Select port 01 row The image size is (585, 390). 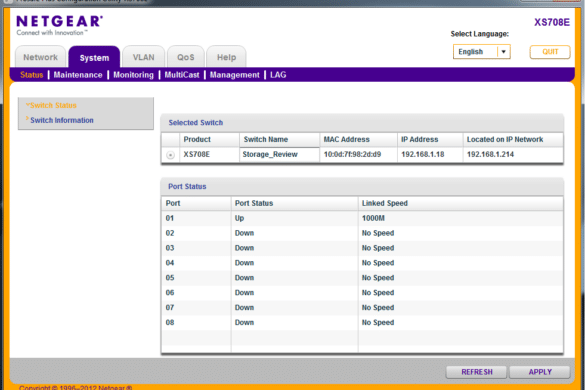(x=362, y=218)
